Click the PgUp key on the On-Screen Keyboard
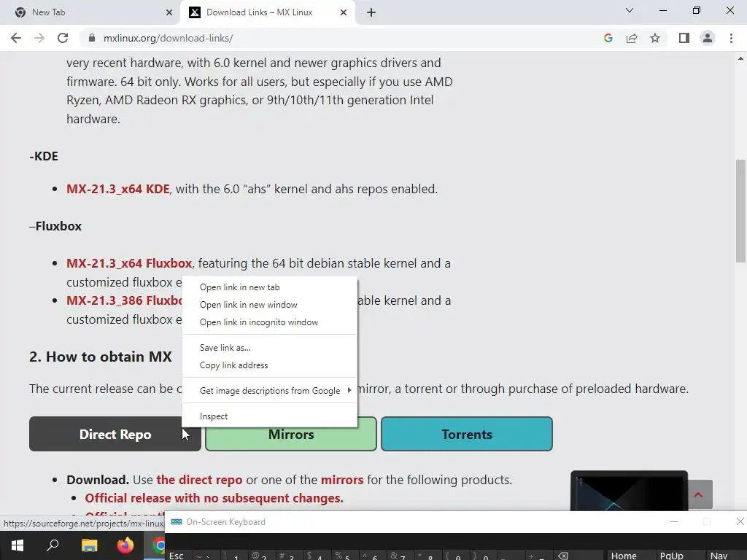The width and height of the screenshot is (747, 560). tap(671, 555)
